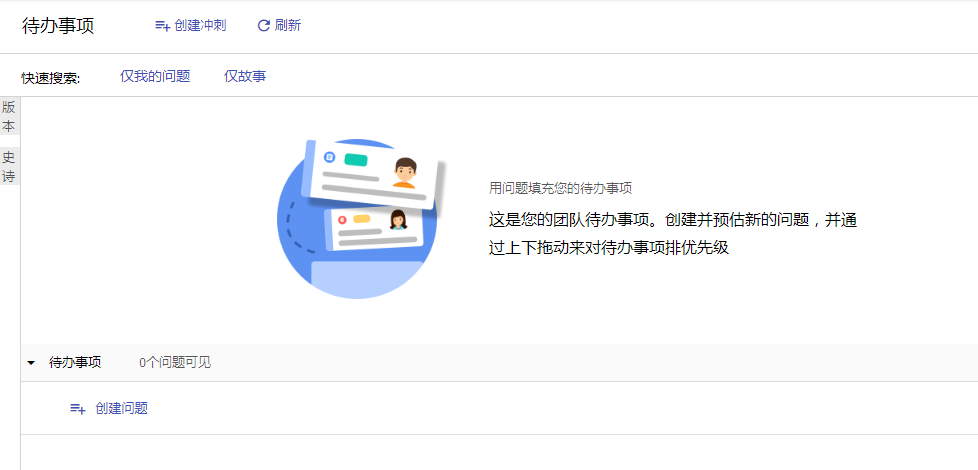978x470 pixels.
Task: Click the 0个问题可见 count text
Action: click(175, 363)
